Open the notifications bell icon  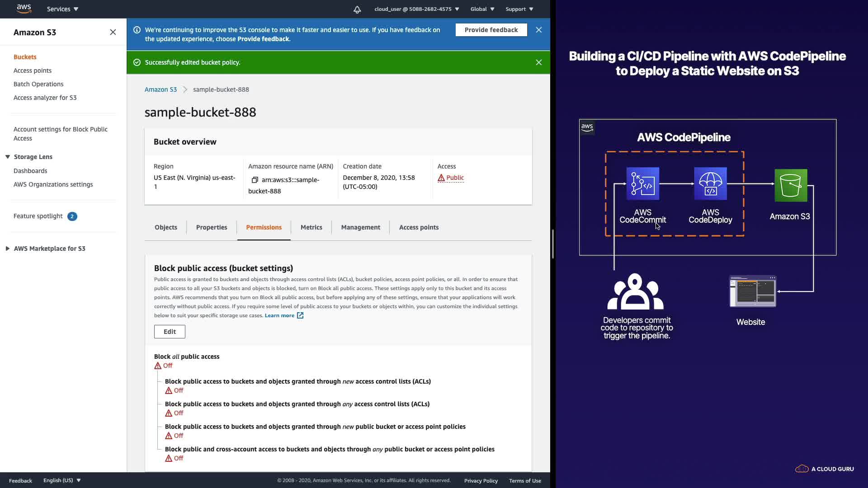point(357,9)
